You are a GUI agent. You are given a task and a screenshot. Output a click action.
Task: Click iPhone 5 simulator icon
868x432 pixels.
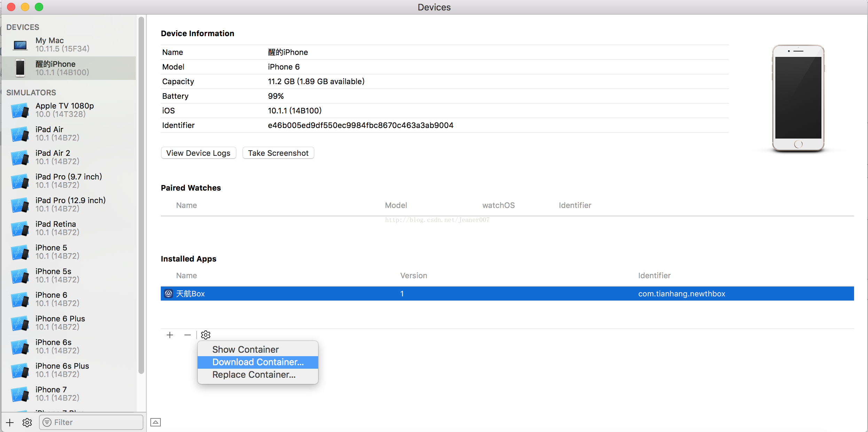click(20, 252)
